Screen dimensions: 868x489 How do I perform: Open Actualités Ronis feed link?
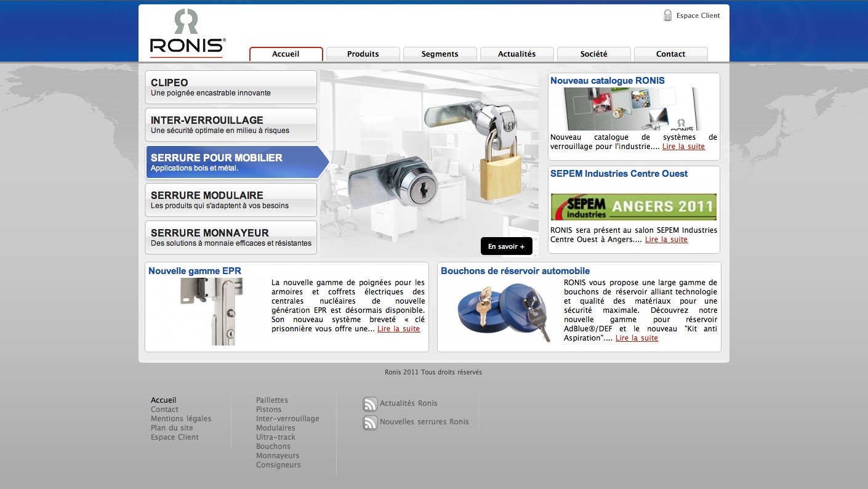click(409, 403)
